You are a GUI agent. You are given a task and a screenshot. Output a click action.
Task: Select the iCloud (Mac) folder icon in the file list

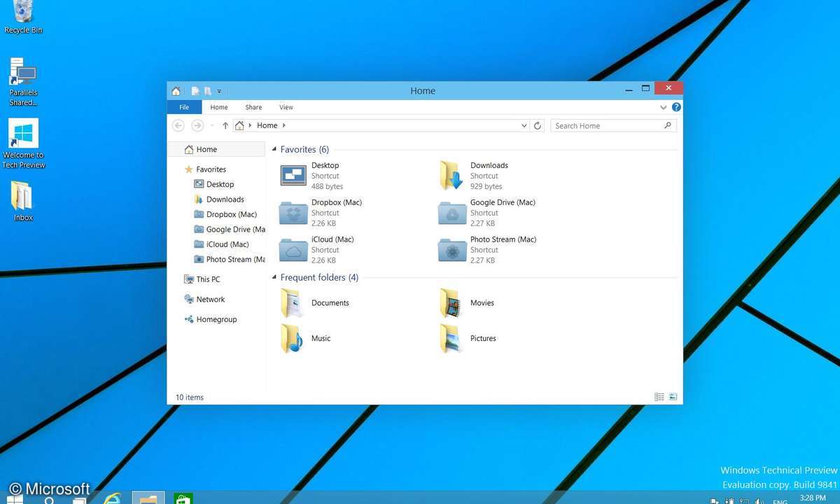coord(293,250)
